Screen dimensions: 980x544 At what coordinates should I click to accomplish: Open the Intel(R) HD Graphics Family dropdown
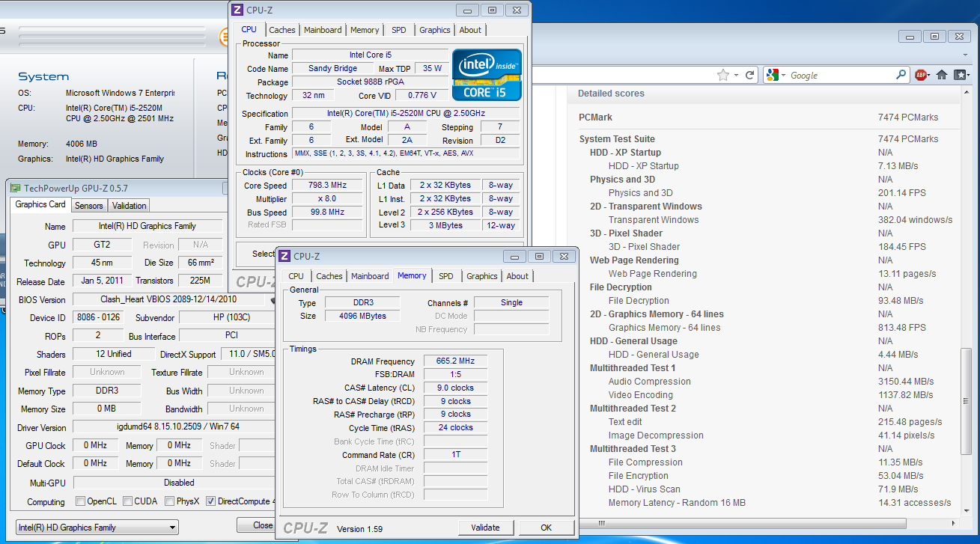[97, 527]
